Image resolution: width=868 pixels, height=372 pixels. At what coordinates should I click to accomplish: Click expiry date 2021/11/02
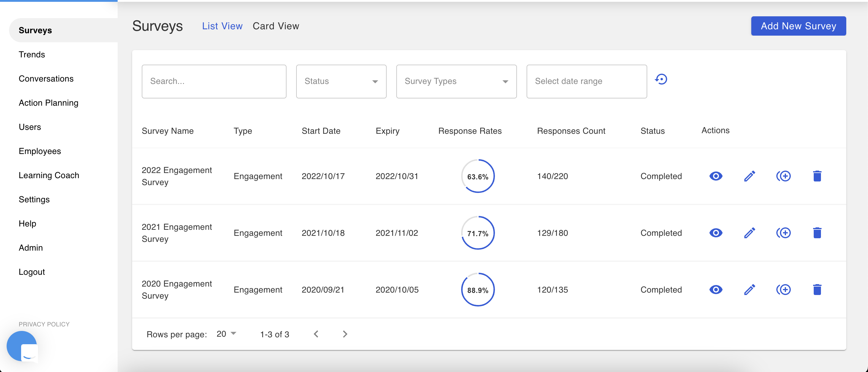[x=397, y=233]
